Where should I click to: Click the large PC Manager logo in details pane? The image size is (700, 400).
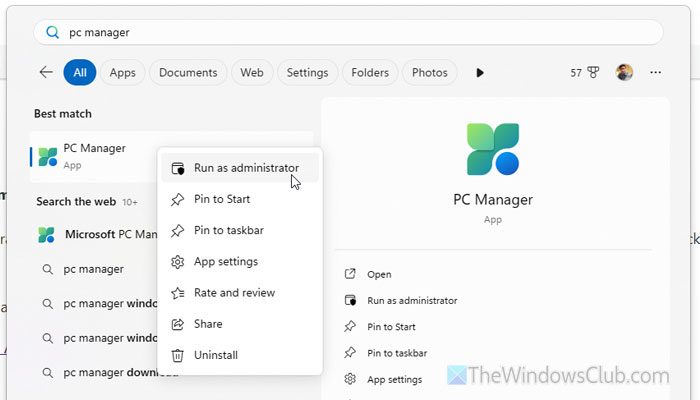click(x=493, y=149)
